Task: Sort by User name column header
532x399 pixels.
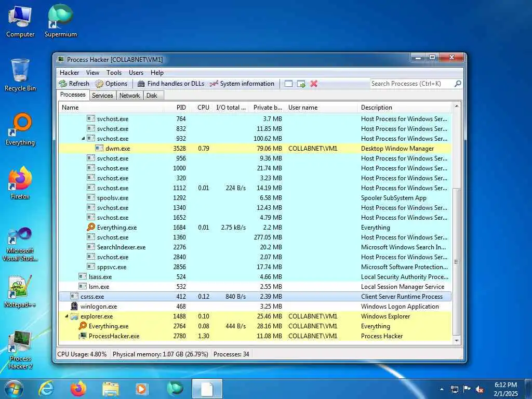Action: click(321, 108)
